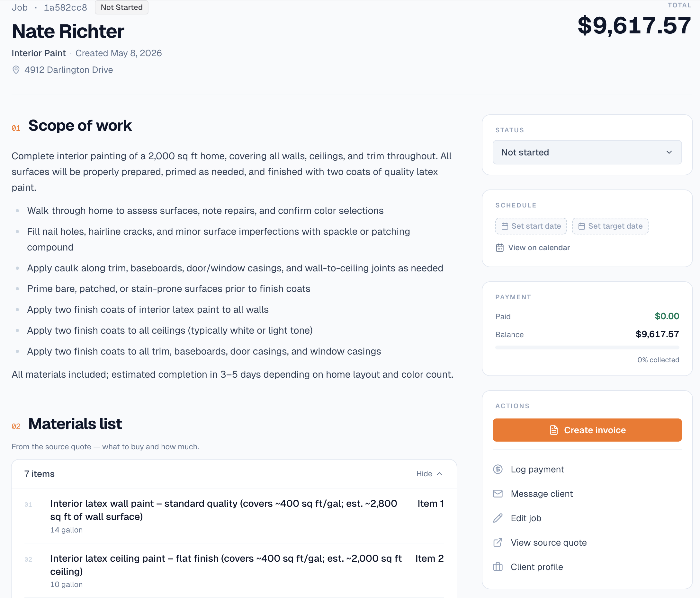Screen dimensions: 700x598
Task: Open the Not started status dropdown
Action: (x=587, y=152)
